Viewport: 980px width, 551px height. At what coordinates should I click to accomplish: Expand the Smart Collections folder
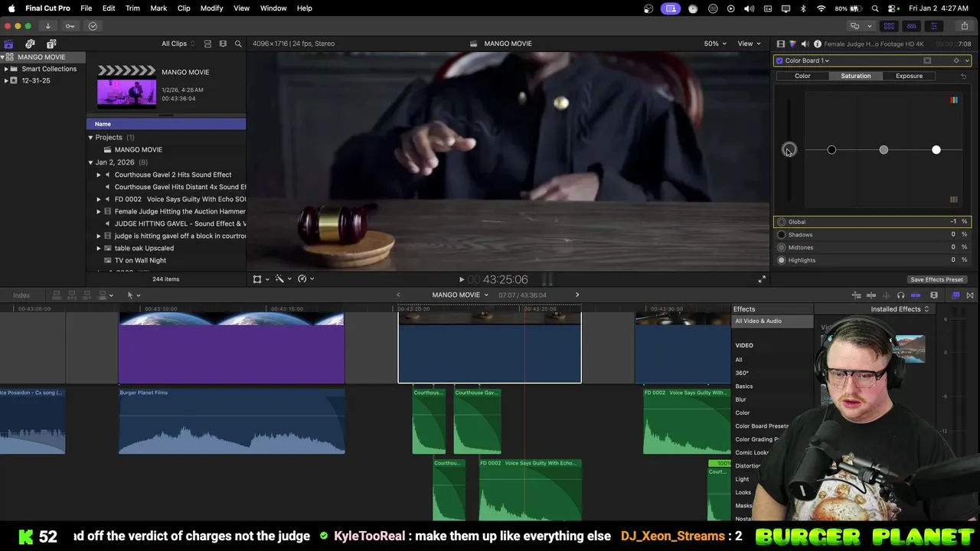tap(6, 69)
